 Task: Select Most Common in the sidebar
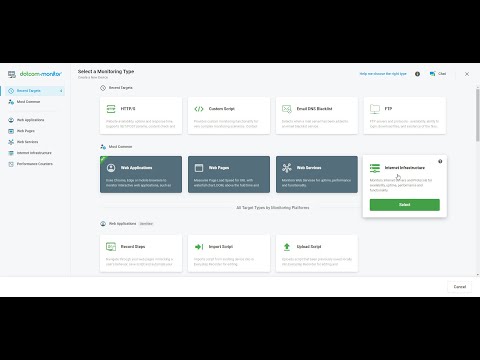tap(29, 102)
